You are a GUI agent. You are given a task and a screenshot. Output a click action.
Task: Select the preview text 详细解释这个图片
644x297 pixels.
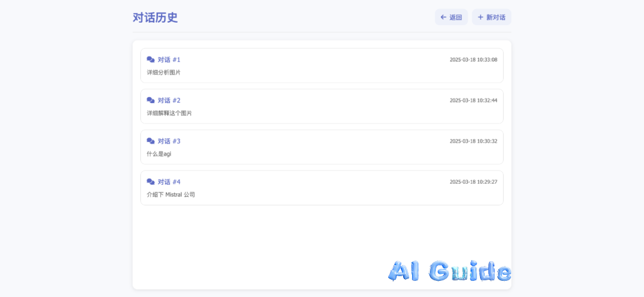pos(169,113)
